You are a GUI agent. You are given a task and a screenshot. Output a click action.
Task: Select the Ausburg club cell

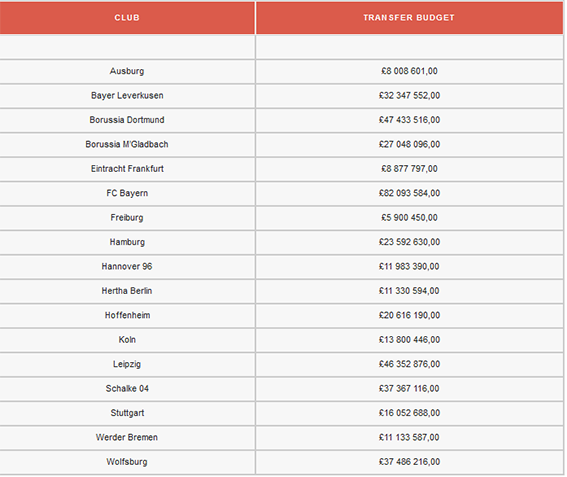pyautogui.click(x=127, y=72)
